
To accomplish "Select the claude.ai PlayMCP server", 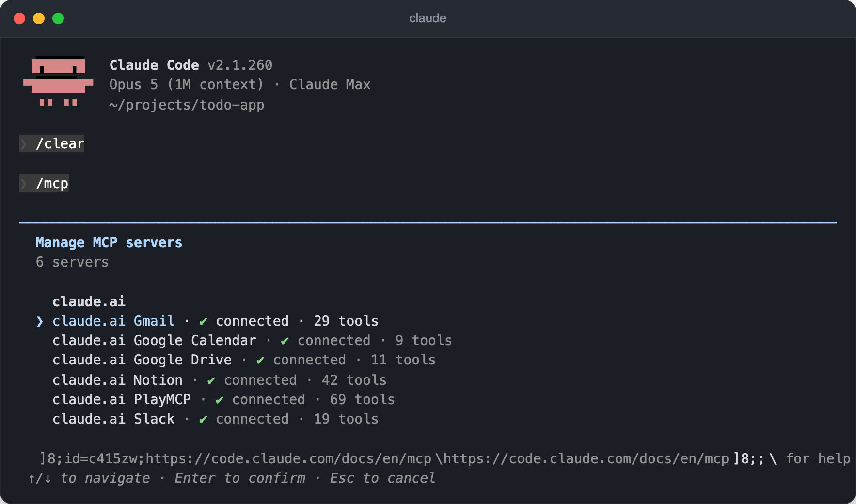I will (x=223, y=400).
